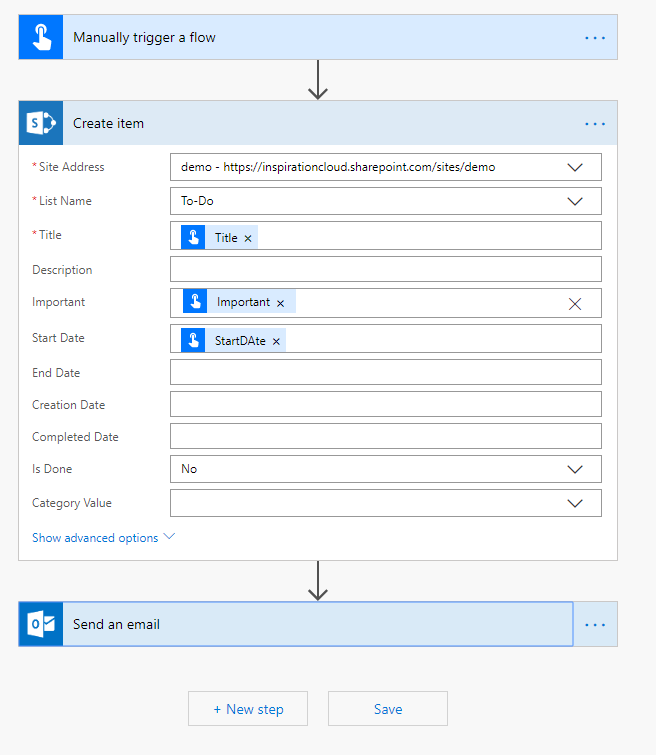Remove the Title dynamic content token

point(248,238)
